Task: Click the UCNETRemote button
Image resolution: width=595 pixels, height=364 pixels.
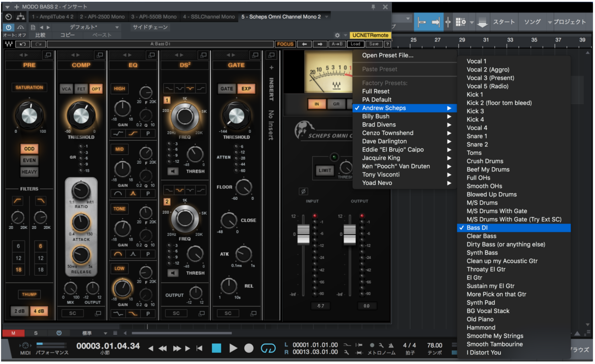Action: point(371,36)
